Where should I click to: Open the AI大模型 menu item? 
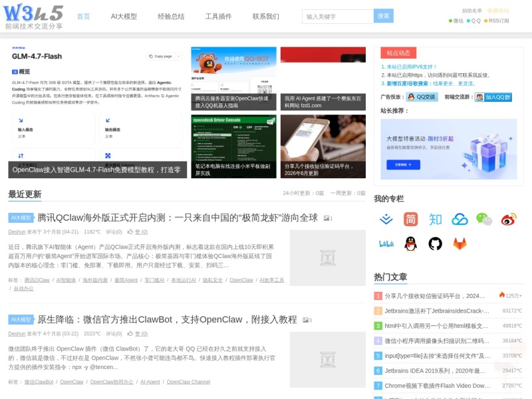pyautogui.click(x=124, y=16)
